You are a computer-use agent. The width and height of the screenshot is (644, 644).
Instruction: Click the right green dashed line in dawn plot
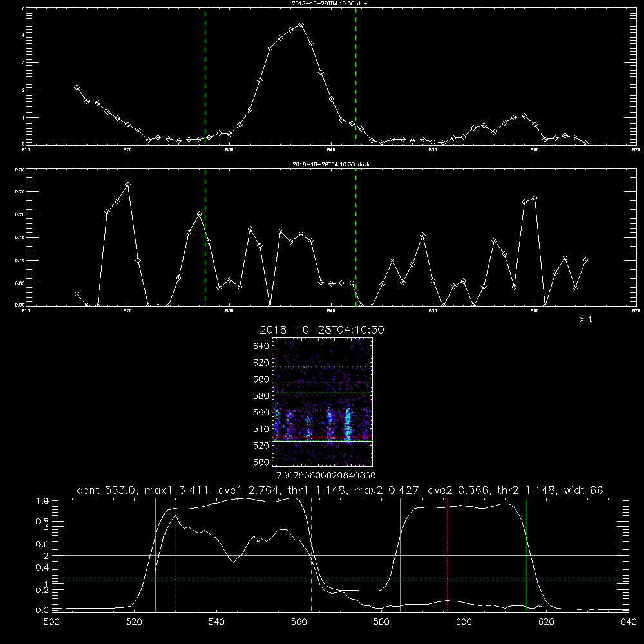coord(355,76)
